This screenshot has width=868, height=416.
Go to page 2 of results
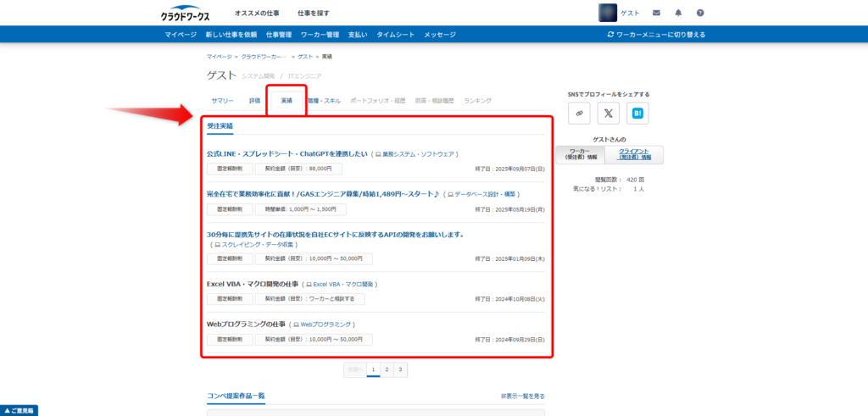tap(387, 369)
